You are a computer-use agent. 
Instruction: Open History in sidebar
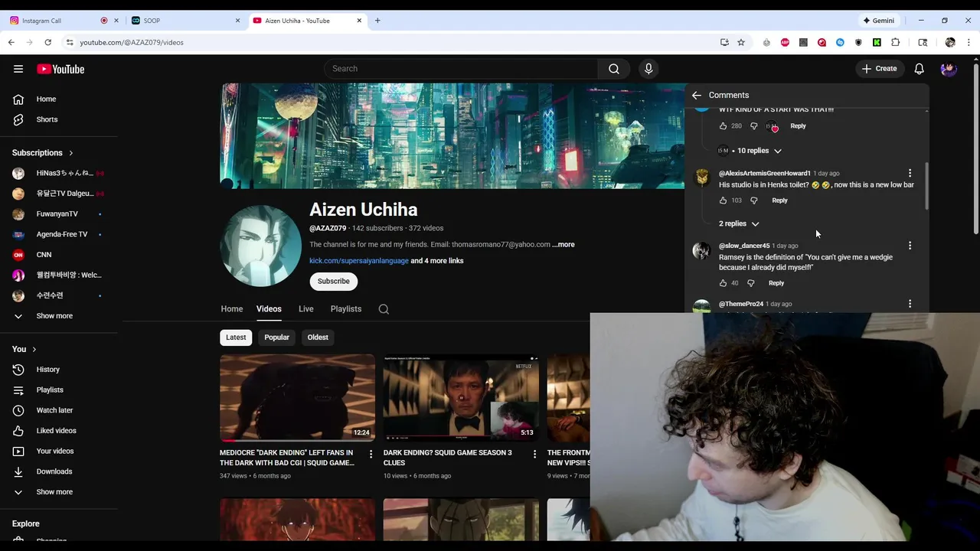(x=47, y=370)
